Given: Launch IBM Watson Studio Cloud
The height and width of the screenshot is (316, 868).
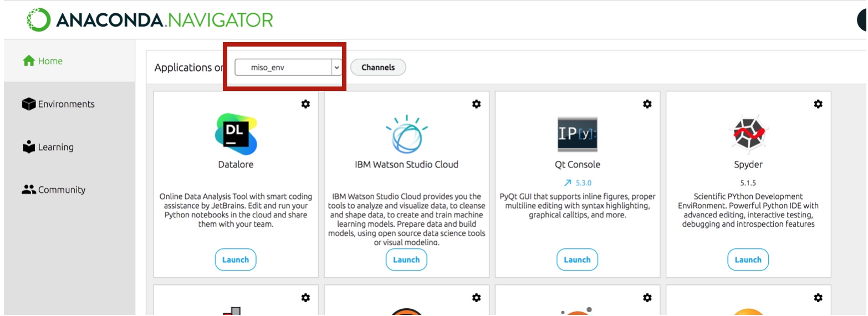Looking at the screenshot, I should [x=406, y=259].
